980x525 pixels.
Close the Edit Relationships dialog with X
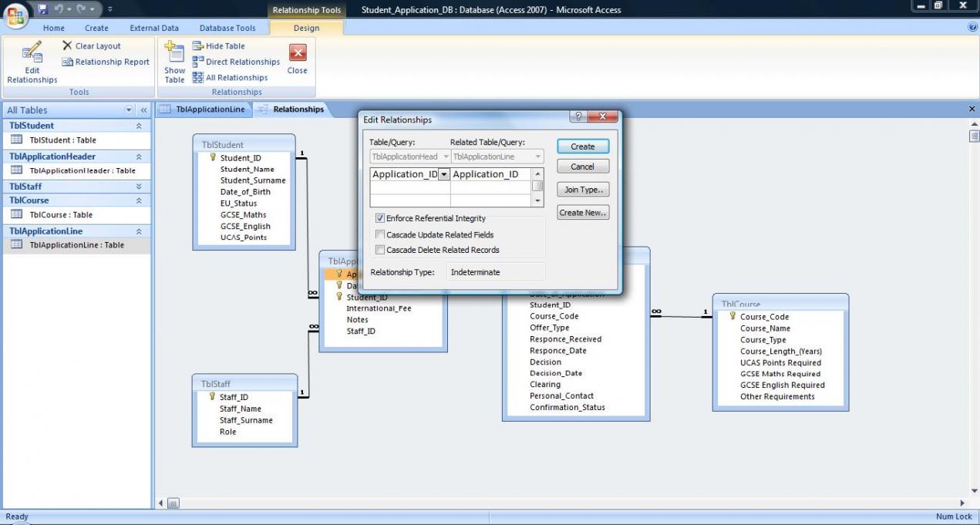(x=602, y=116)
